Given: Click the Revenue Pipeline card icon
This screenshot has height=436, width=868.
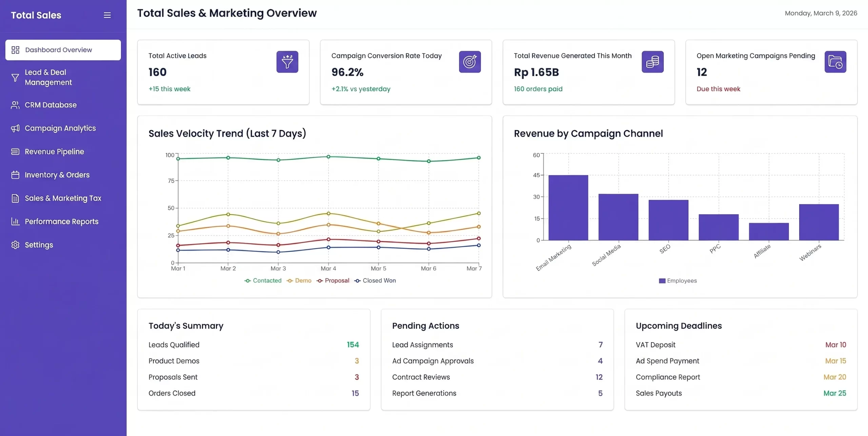Looking at the screenshot, I should 15,152.
